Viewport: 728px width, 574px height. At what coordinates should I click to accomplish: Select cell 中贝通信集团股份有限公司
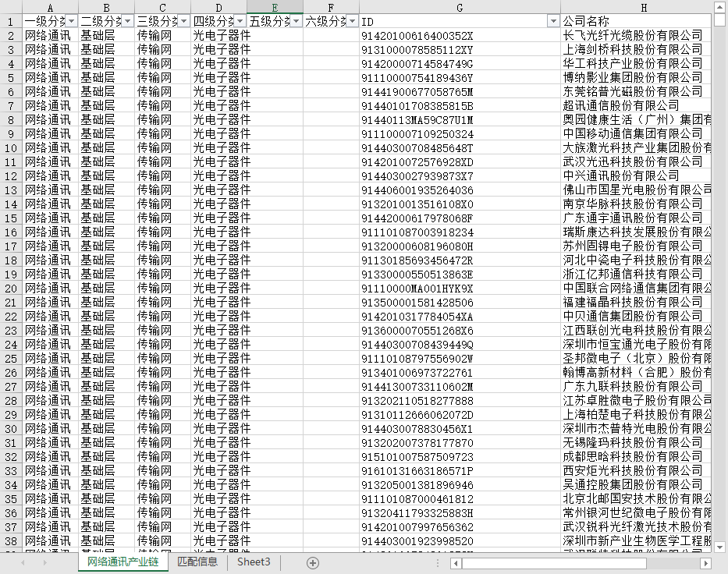pyautogui.click(x=636, y=316)
